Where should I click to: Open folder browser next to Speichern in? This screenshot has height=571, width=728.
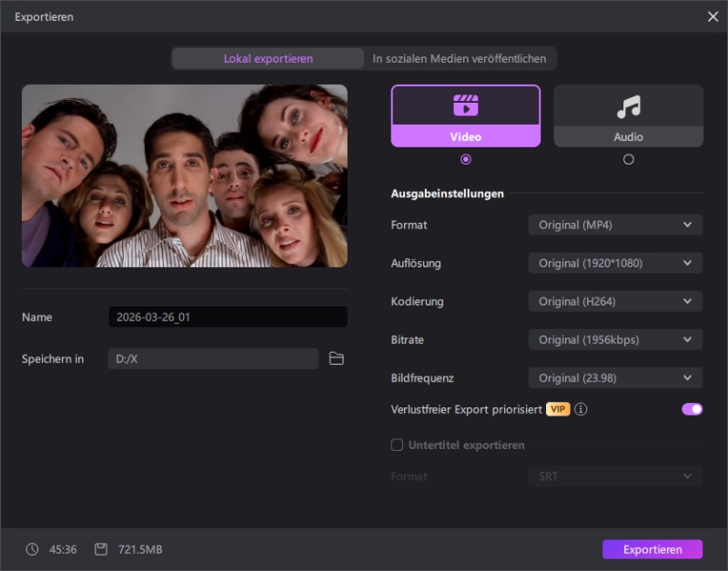tap(337, 359)
